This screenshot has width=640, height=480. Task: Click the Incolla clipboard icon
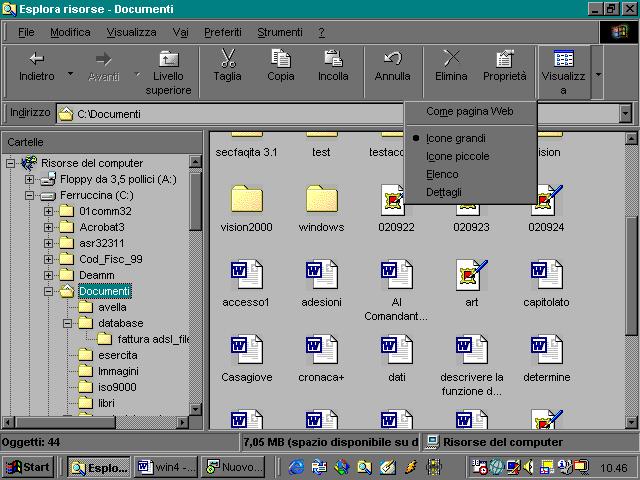click(x=333, y=58)
